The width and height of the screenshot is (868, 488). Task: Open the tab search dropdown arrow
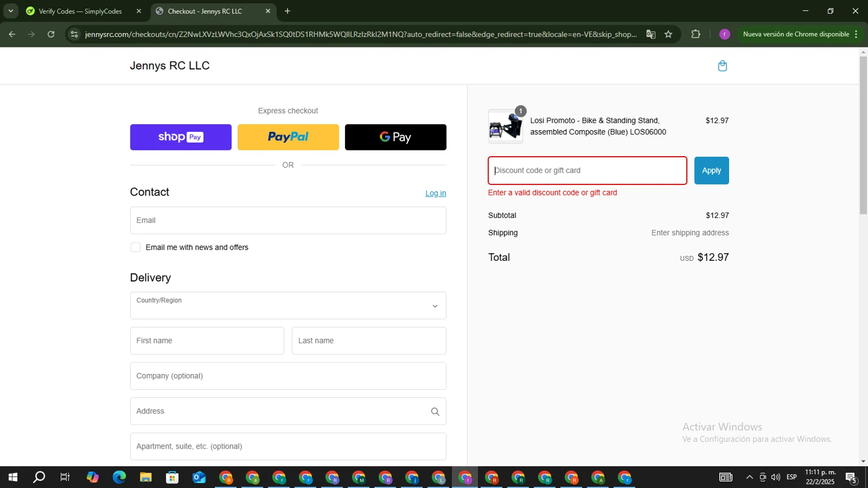click(10, 11)
